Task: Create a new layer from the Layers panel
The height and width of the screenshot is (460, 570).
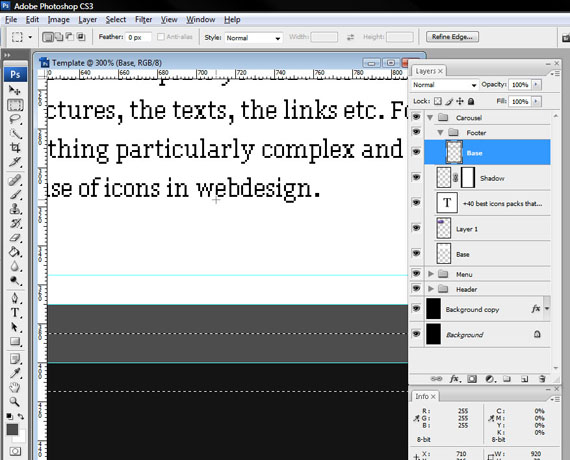Action: (524, 379)
